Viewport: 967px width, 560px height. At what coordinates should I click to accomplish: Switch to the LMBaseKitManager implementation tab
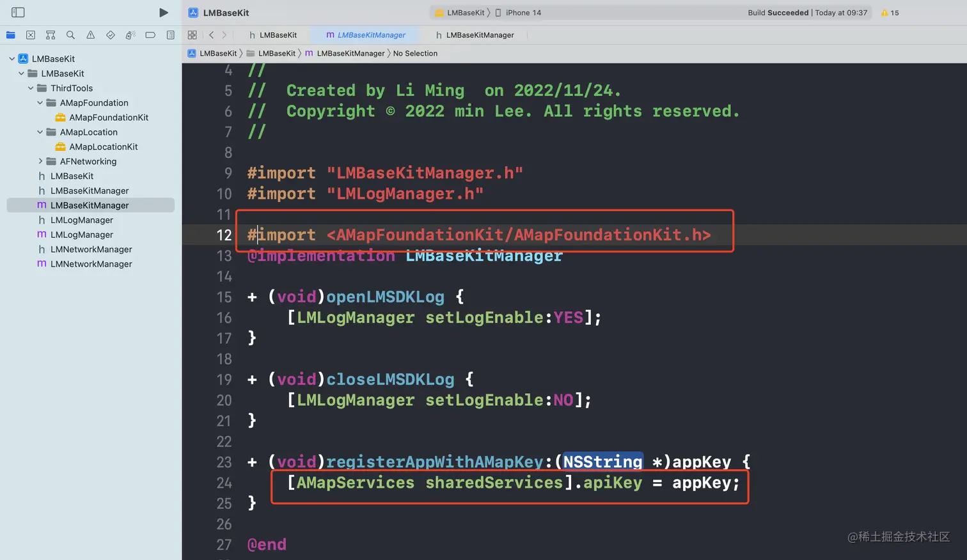click(x=366, y=35)
